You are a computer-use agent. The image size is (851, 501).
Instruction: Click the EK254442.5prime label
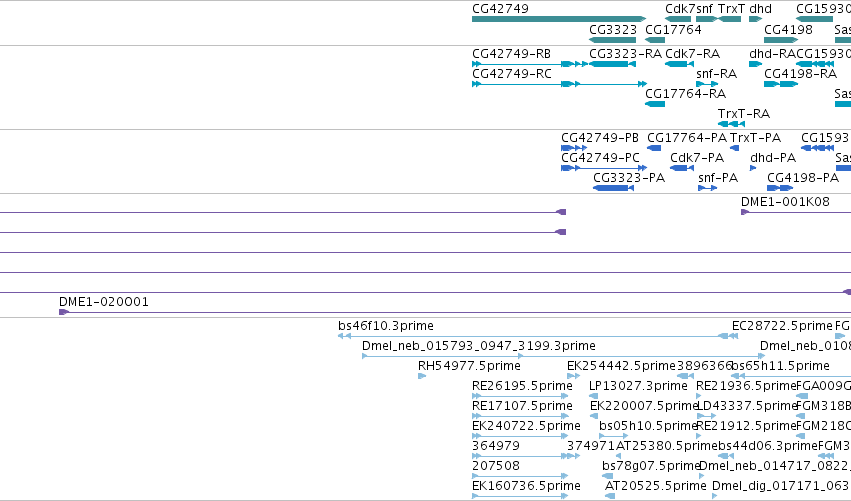click(x=621, y=366)
